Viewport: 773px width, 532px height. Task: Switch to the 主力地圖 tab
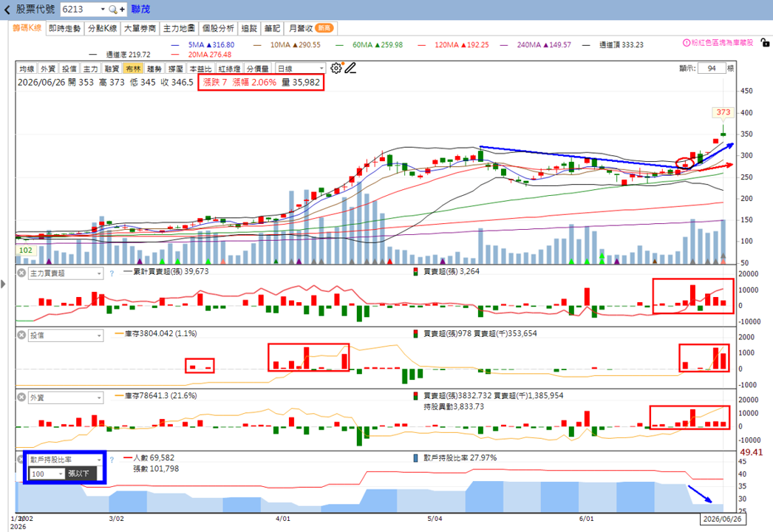click(x=179, y=29)
